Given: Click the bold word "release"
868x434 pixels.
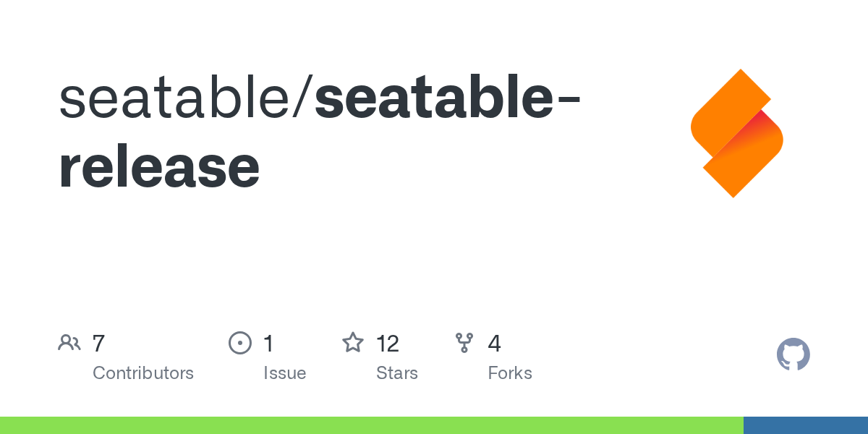Looking at the screenshot, I should (159, 168).
